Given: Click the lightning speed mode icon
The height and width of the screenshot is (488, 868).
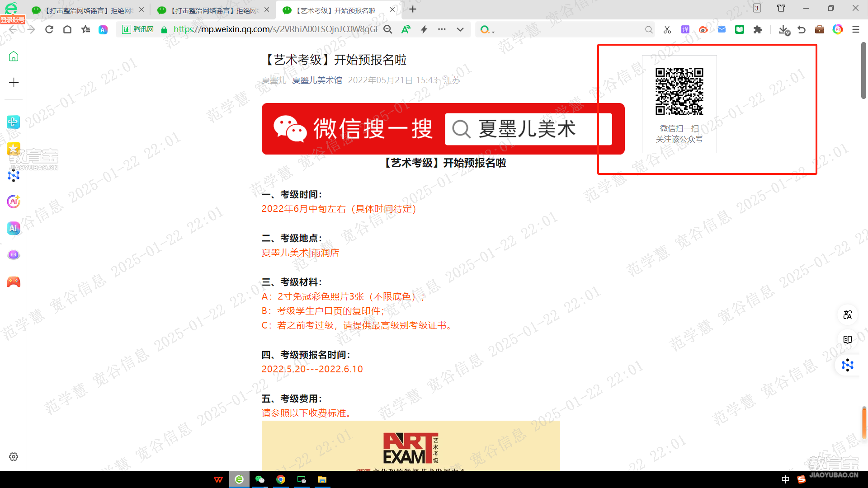Looking at the screenshot, I should pyautogui.click(x=424, y=29).
